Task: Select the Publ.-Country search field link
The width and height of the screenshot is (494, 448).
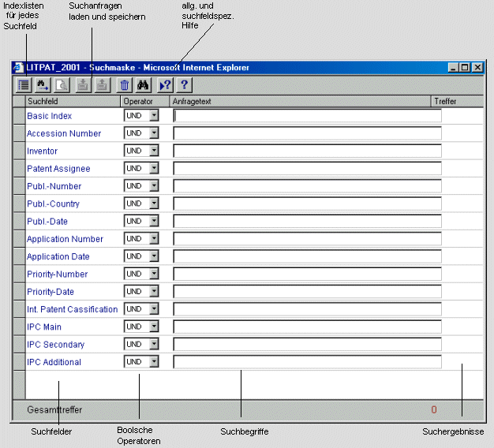Action: 53,203
